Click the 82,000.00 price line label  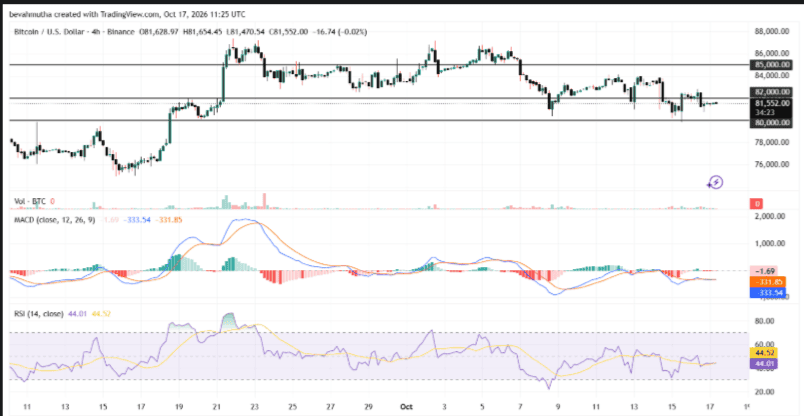(772, 92)
